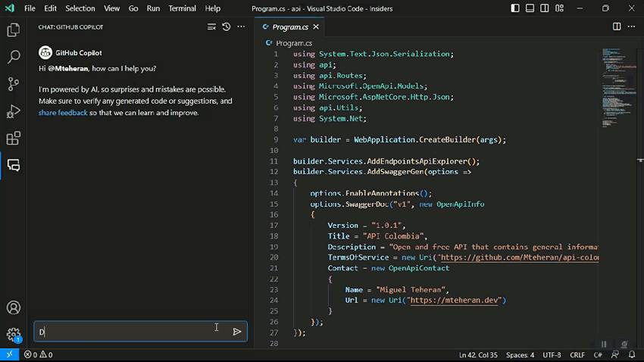644x362 pixels.
Task: Open the Explorer view in activity bar
Action: (x=13, y=30)
